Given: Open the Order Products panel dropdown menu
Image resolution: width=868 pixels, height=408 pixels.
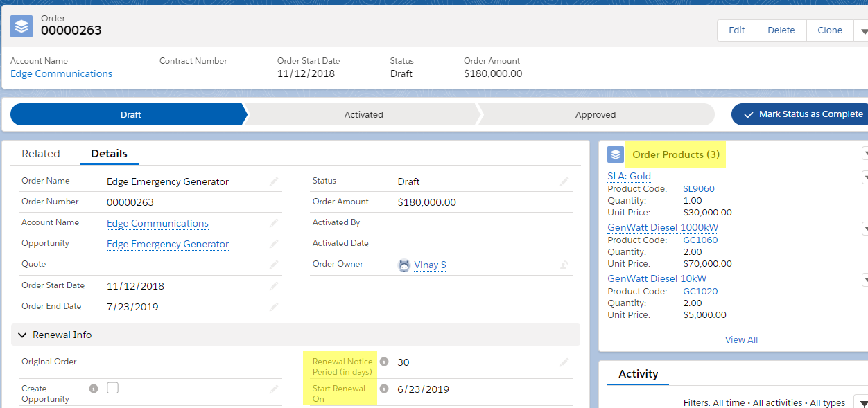Looking at the screenshot, I should pos(865,153).
